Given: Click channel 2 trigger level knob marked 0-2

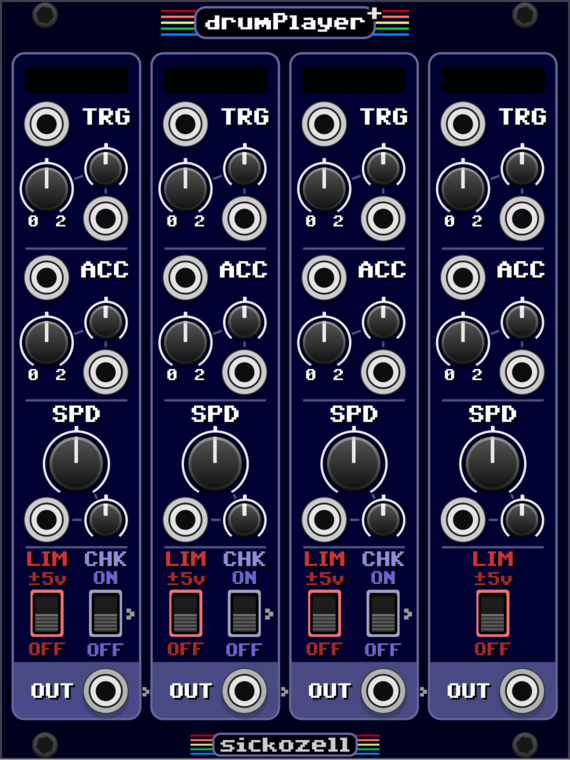Looking at the screenshot, I should click(185, 189).
